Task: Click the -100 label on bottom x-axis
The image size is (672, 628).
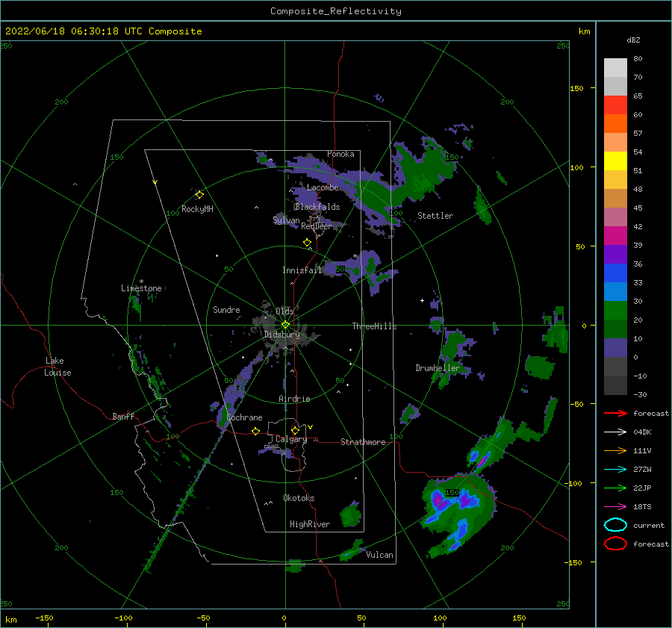Action: point(123,618)
